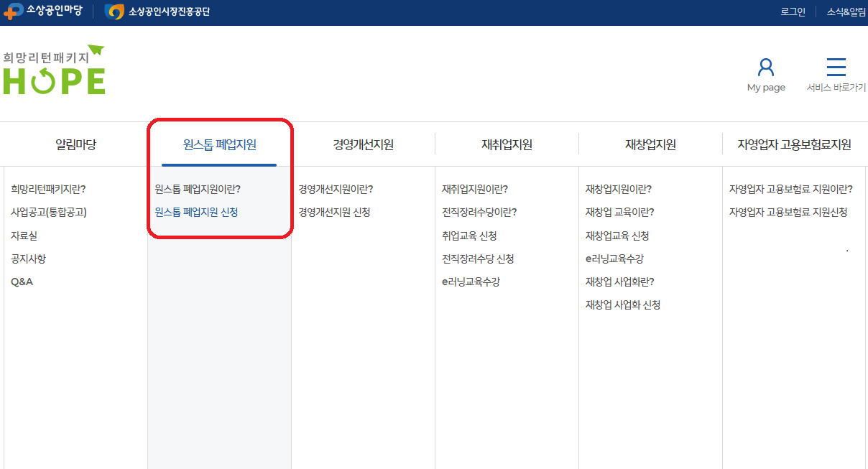Open Q&A submenu item

click(22, 282)
